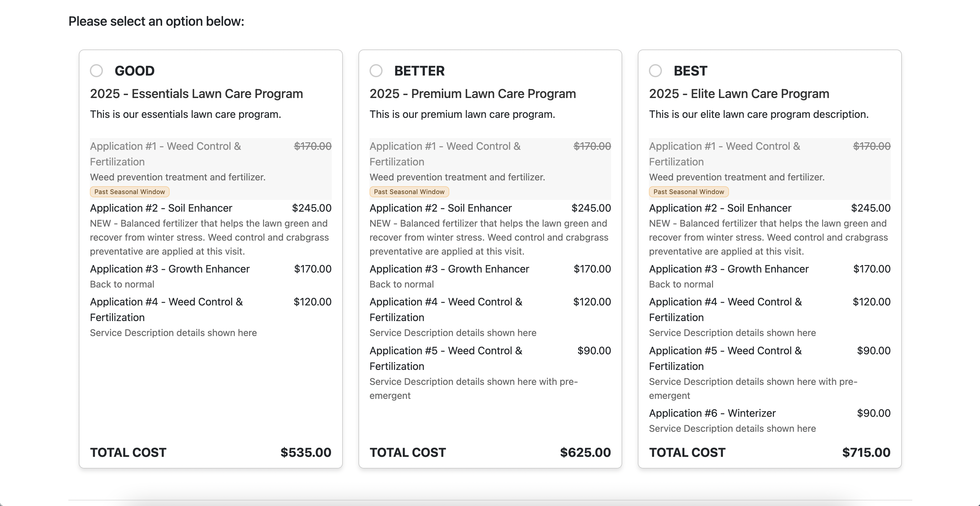Click the Elite Lawn Care Program title
This screenshot has height=506, width=980.
739,93
